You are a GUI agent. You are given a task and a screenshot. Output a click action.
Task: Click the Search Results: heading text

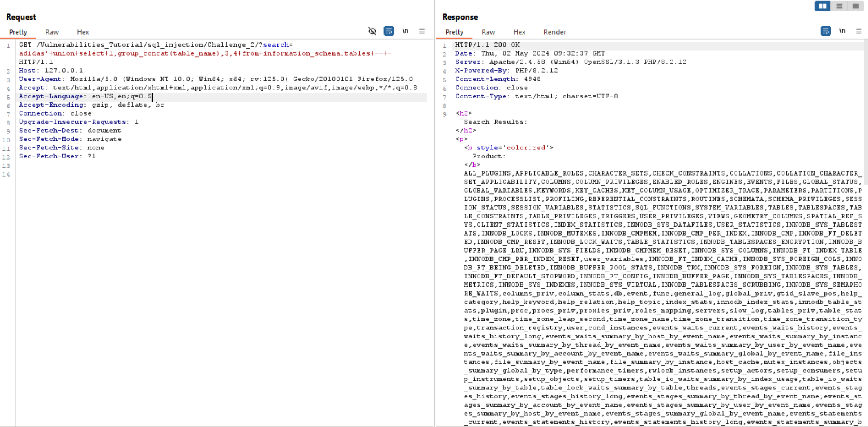(x=495, y=122)
